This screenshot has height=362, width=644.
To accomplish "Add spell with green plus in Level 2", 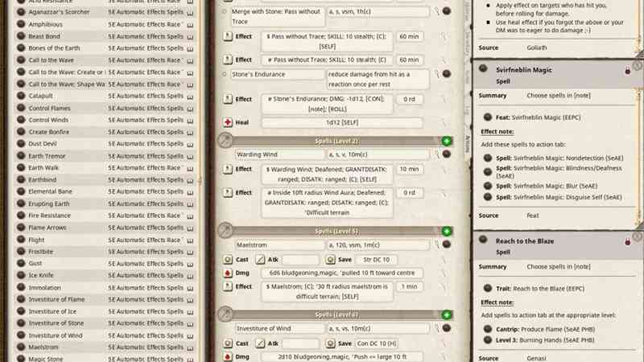I will tap(447, 141).
